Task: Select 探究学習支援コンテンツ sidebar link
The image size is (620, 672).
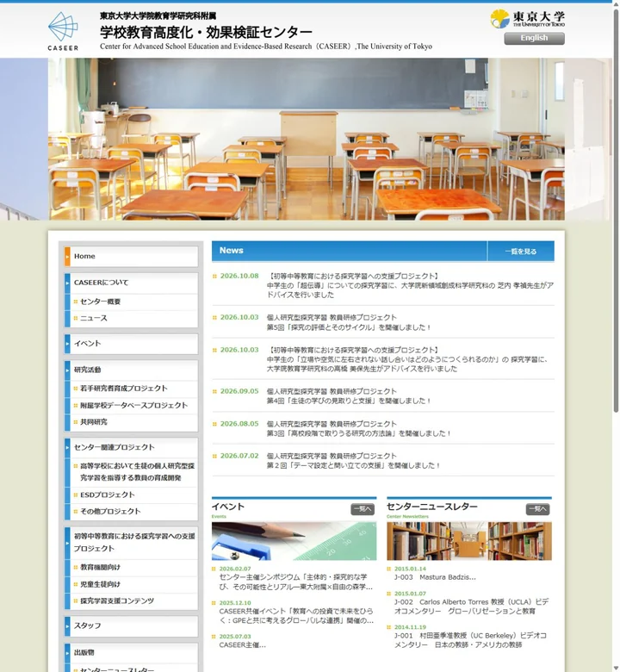Action: point(116,601)
